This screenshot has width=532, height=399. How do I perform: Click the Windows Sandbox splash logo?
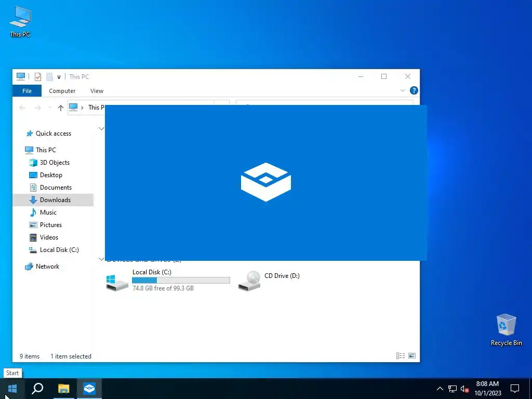point(266,182)
